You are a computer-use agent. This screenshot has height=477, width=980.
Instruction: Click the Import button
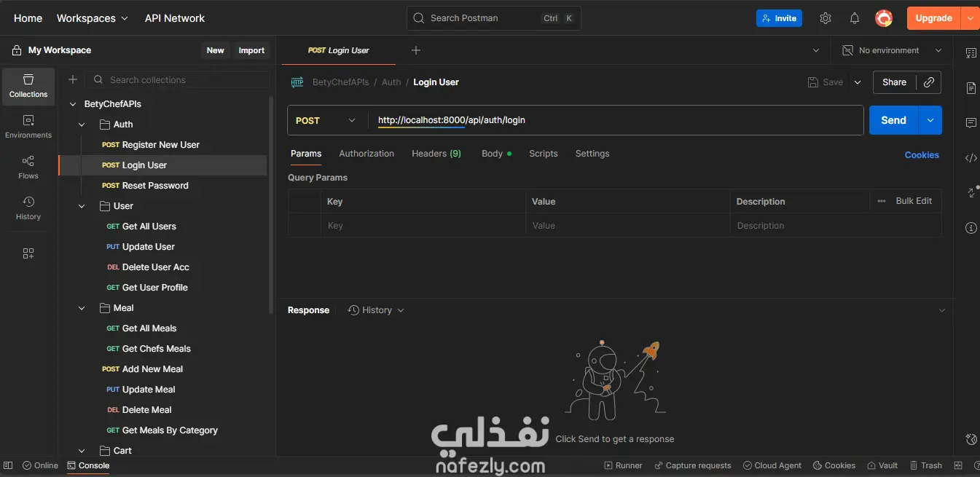251,50
